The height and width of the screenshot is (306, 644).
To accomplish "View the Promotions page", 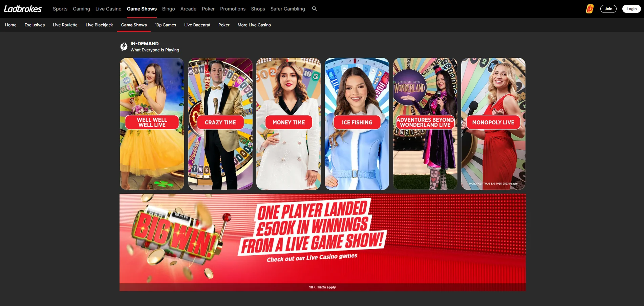I will pyautogui.click(x=233, y=9).
